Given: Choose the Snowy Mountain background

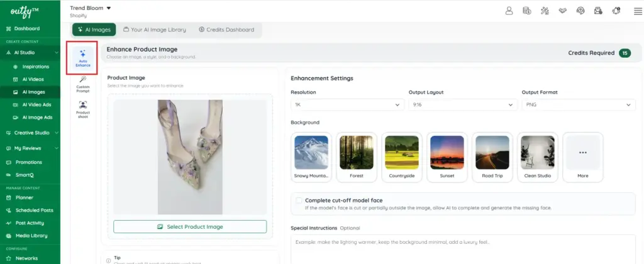Looking at the screenshot, I should pyautogui.click(x=311, y=157).
